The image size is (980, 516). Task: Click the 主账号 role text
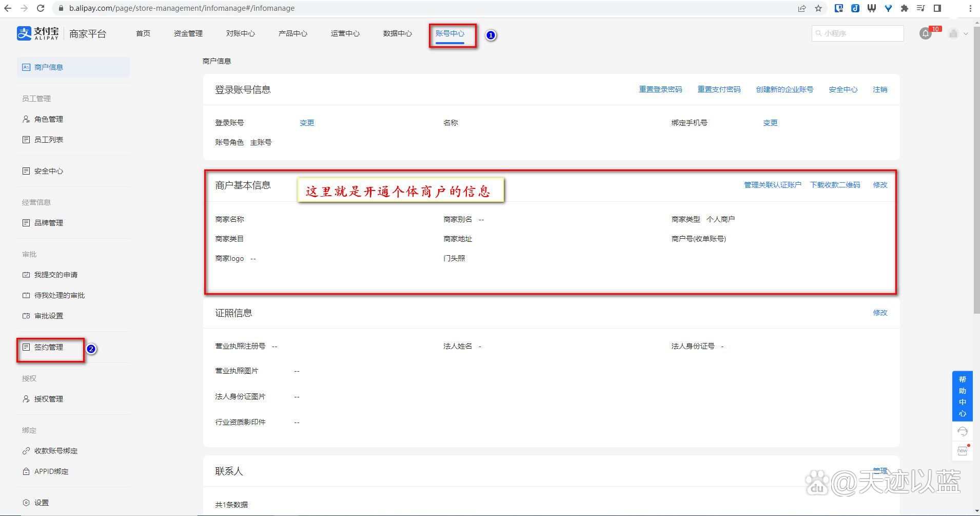coord(261,142)
